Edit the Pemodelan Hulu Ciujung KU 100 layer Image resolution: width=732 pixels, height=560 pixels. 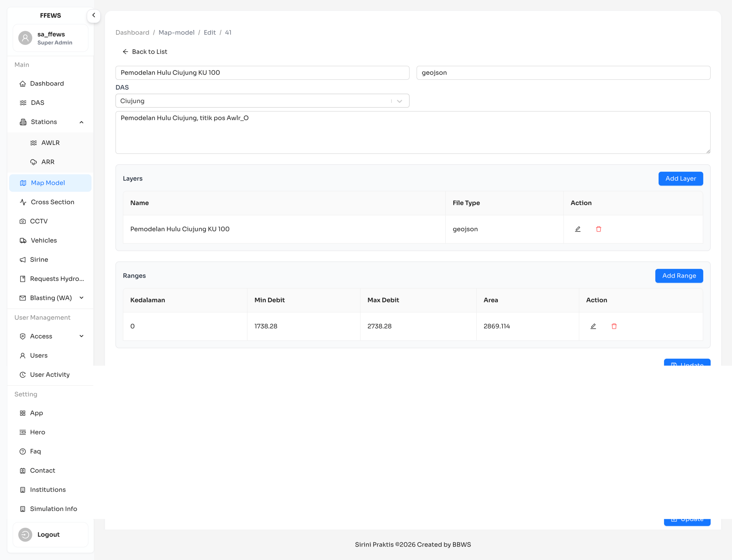578,229
